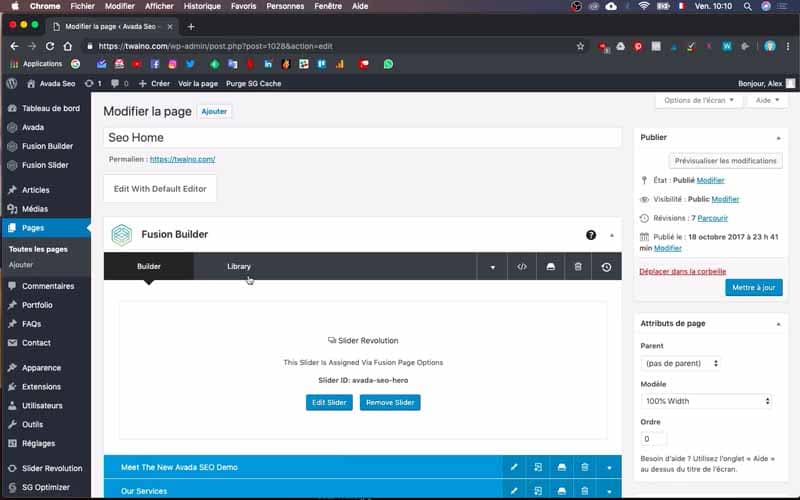Click Purge SG Cache in admin bar
Screen dimensions: 800x500
point(254,83)
